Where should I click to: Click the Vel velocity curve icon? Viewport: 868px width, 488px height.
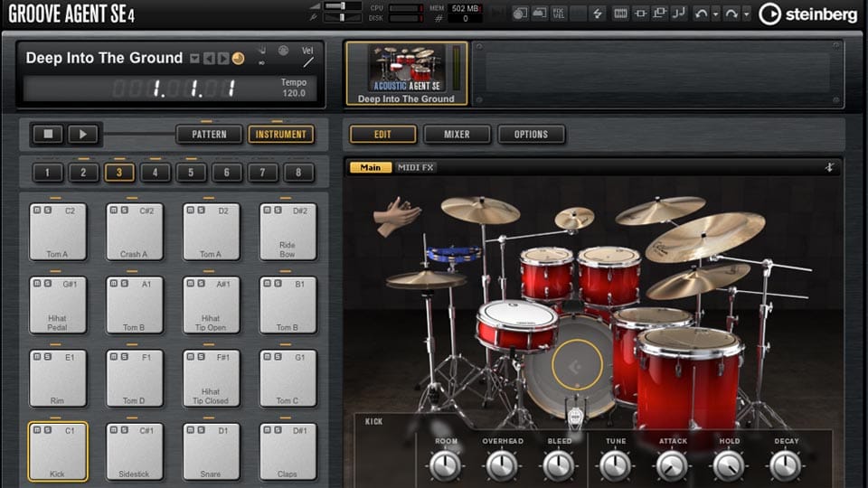click(x=308, y=62)
